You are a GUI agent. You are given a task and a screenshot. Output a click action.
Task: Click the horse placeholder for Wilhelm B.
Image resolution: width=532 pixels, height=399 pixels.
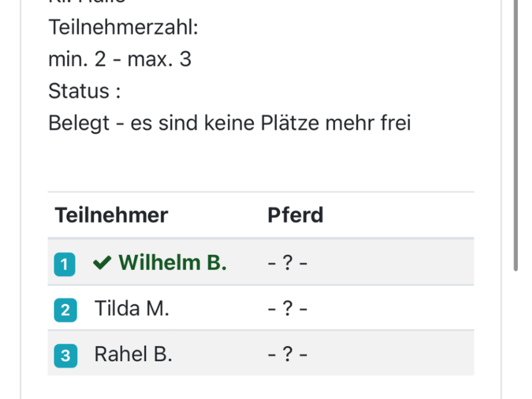[288, 263]
